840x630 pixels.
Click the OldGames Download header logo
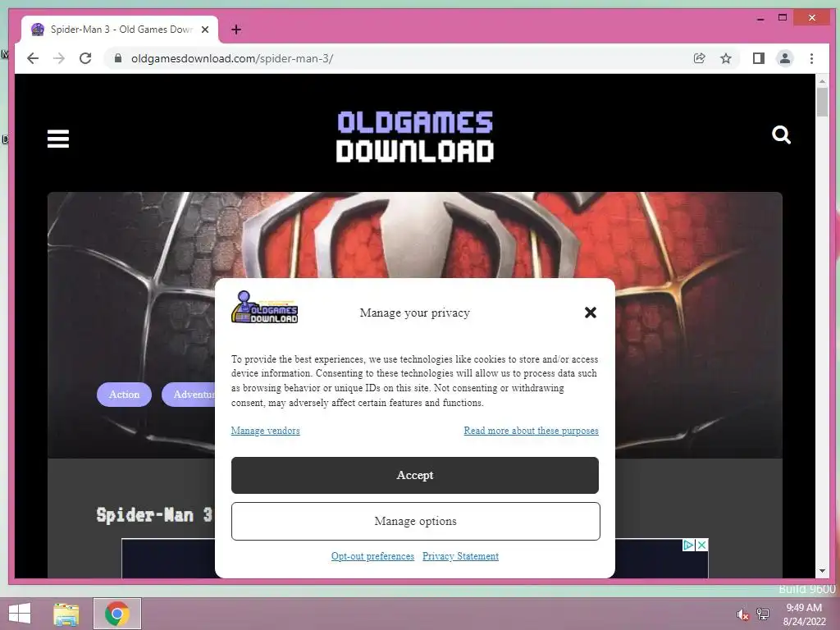pyautogui.click(x=414, y=137)
